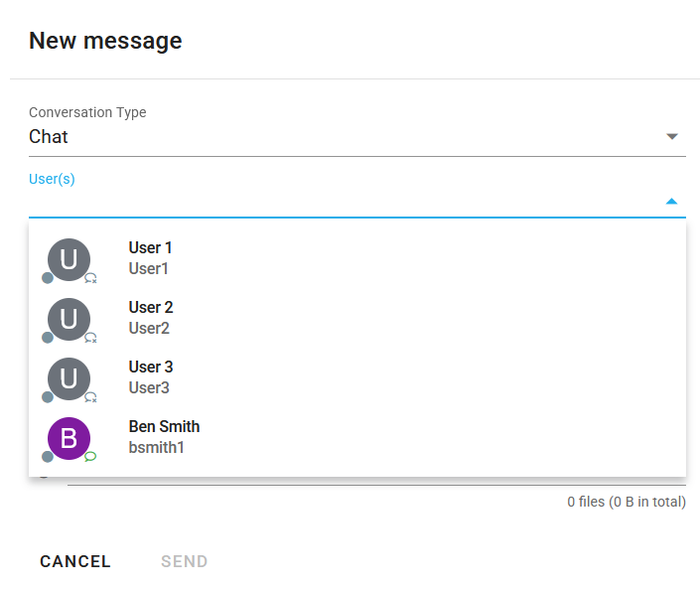Click User 2's gray avatar icon
This screenshot has width=700, height=591.
pos(69,319)
